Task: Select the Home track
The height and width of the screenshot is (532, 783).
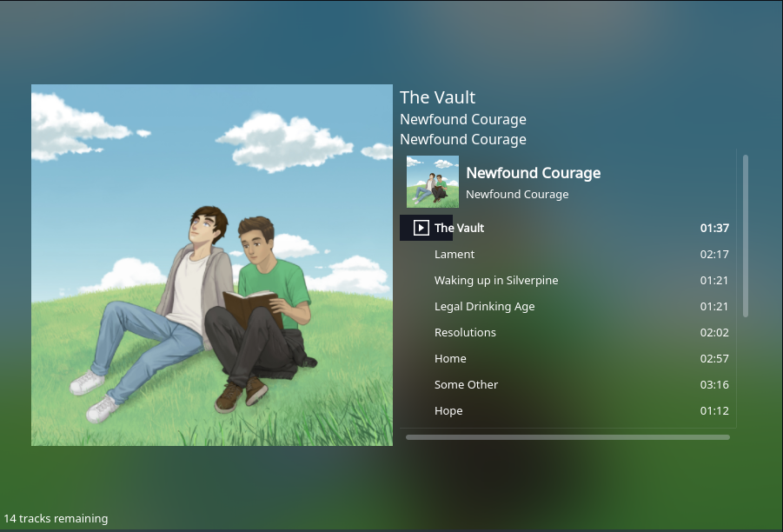Action: tap(567, 358)
